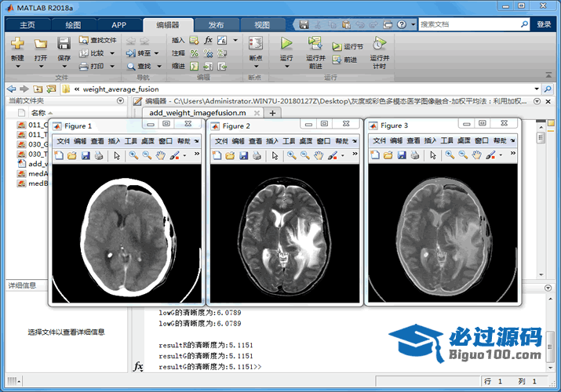Switch to the View (视图) tab
The height and width of the screenshot is (392, 561).
click(x=262, y=24)
